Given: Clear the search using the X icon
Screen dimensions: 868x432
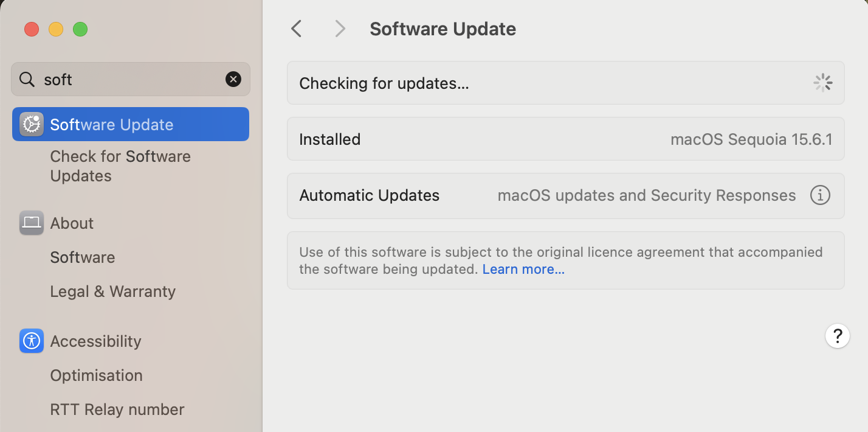Looking at the screenshot, I should 233,78.
